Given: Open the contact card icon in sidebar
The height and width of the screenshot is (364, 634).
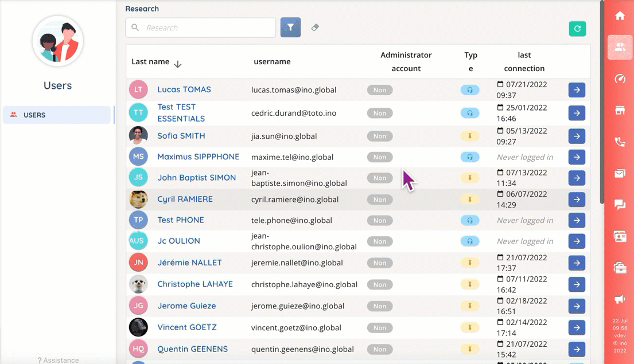Looking at the screenshot, I should point(620,236).
